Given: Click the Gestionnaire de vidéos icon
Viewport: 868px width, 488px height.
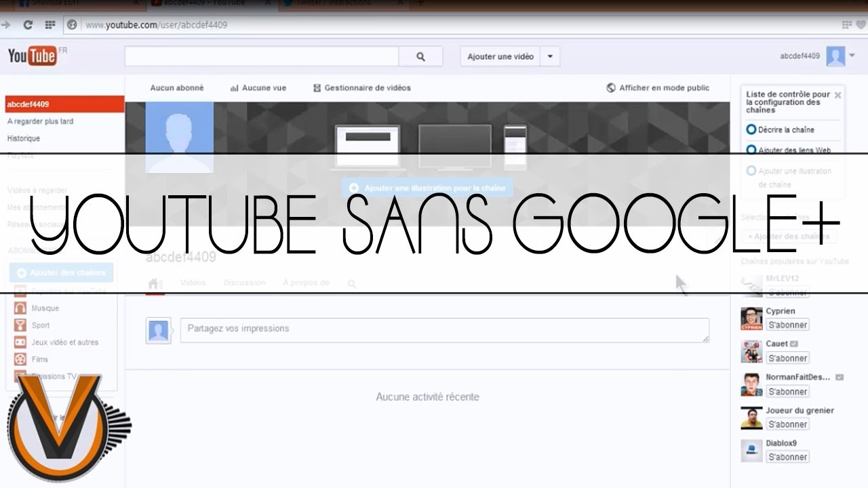Looking at the screenshot, I should tap(317, 88).
